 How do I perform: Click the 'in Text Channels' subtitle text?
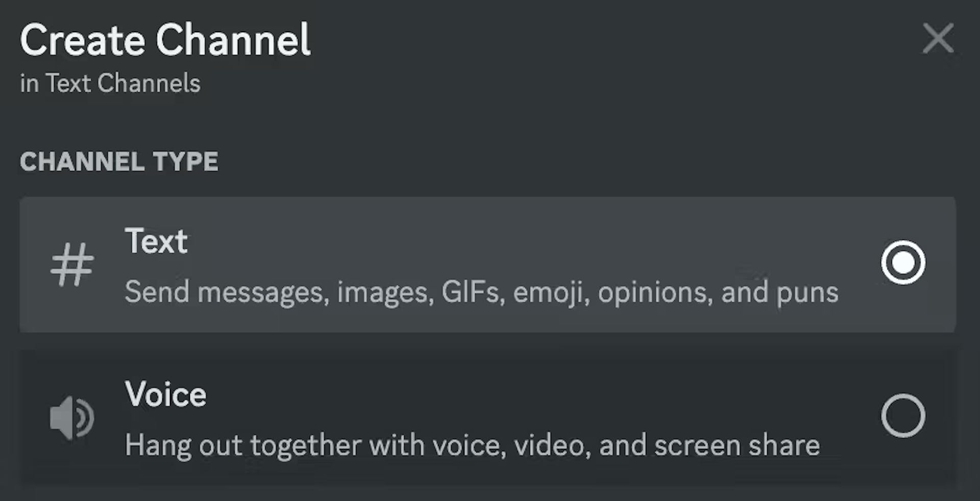(x=110, y=83)
